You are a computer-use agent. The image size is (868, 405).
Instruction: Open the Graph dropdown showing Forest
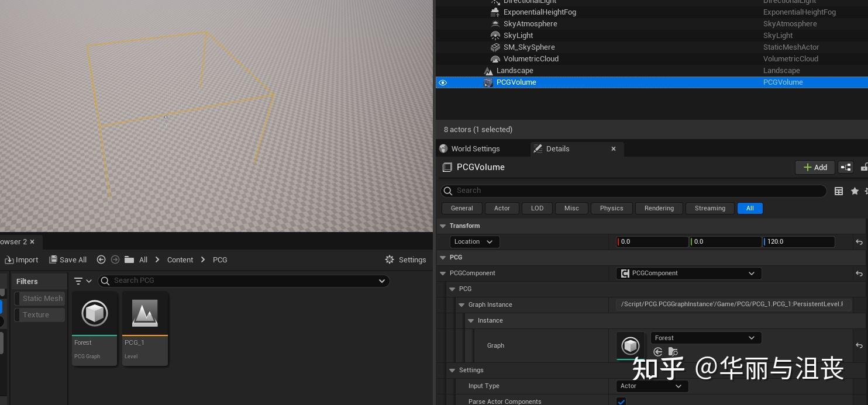coord(705,338)
